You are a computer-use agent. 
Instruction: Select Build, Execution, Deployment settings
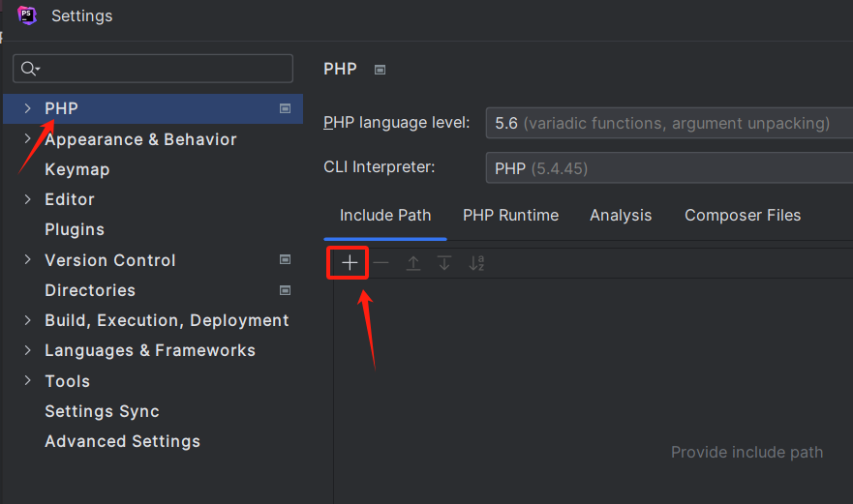pyautogui.click(x=167, y=321)
